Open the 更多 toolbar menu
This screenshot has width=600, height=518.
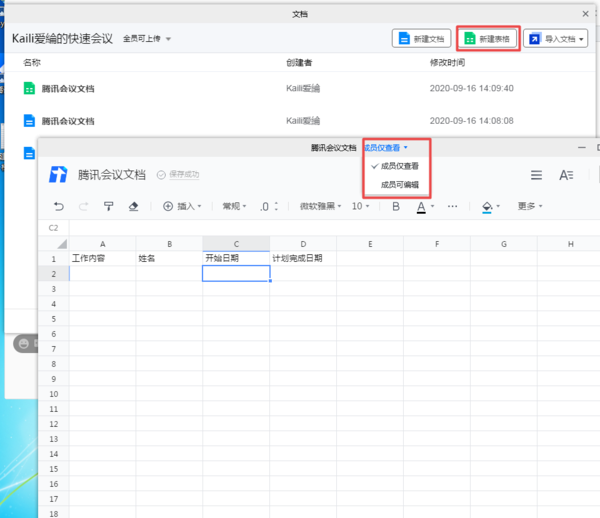[531, 206]
